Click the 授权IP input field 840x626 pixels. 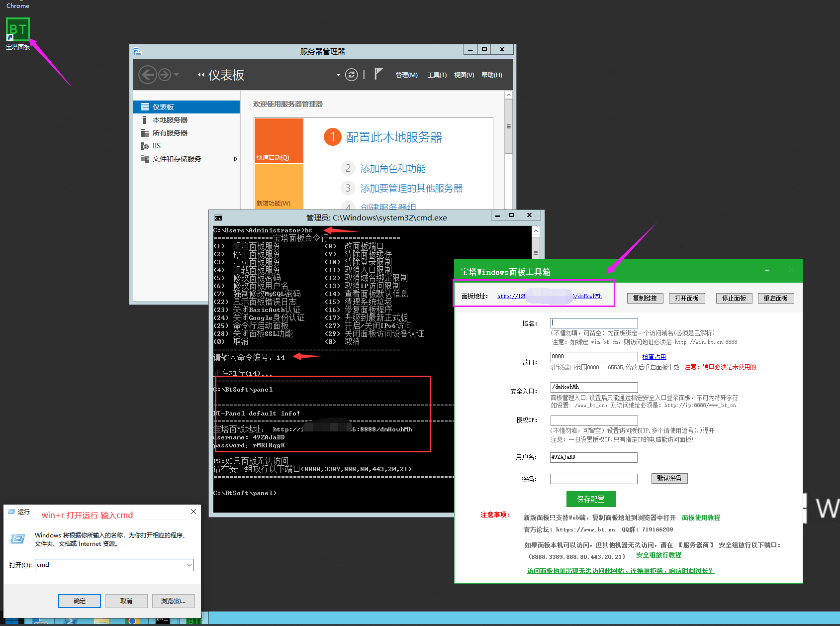(594, 420)
